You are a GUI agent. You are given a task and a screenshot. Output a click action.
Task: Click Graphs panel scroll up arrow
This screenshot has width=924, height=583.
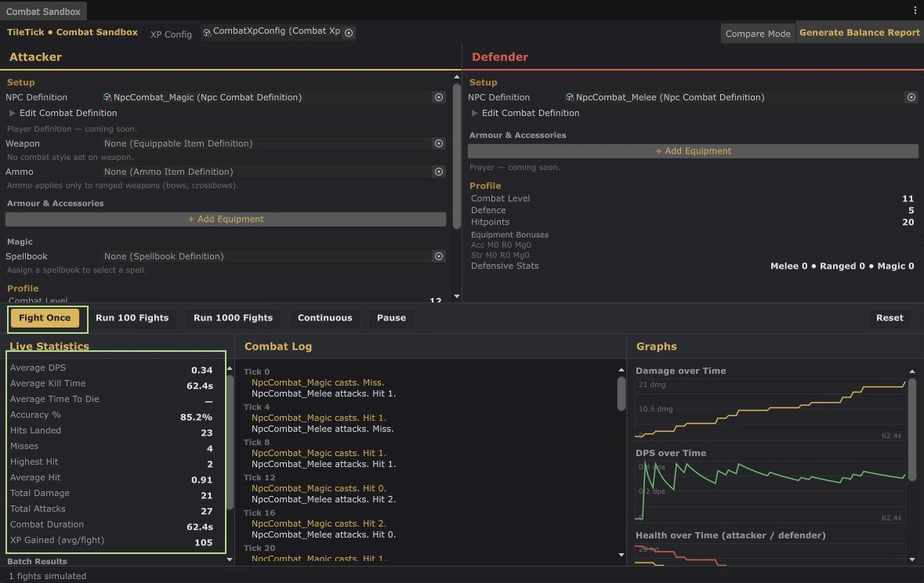point(912,371)
